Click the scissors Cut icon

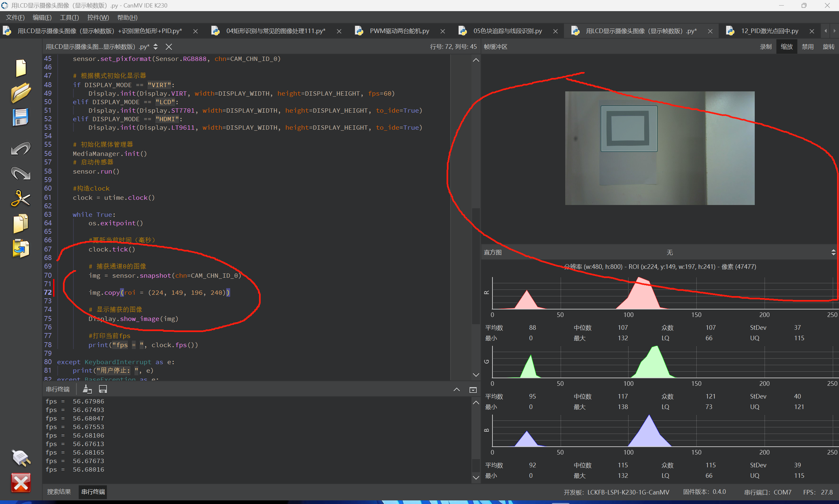(21, 198)
